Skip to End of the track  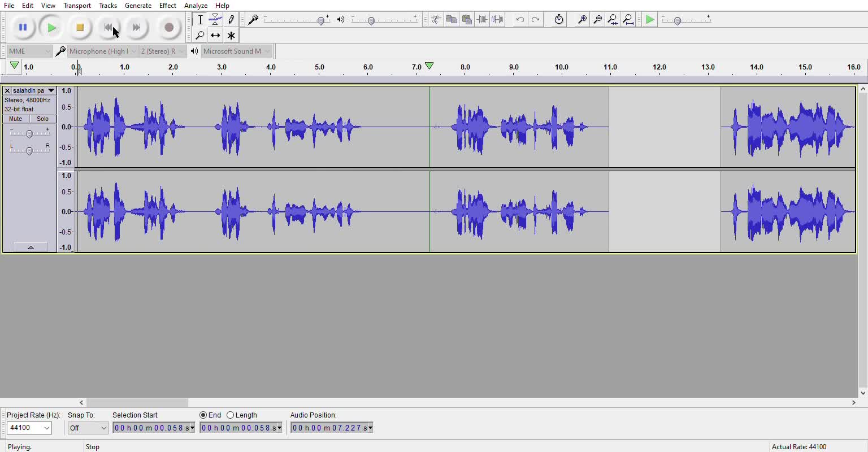tap(136, 27)
